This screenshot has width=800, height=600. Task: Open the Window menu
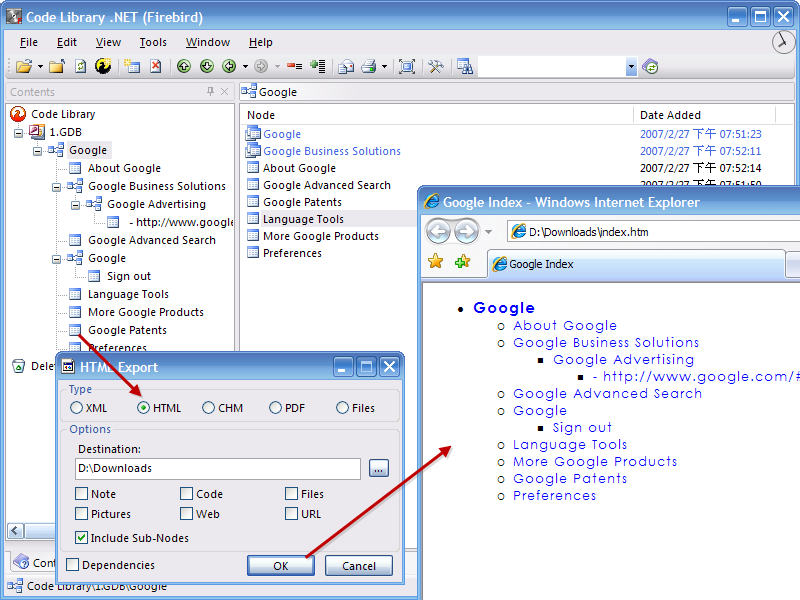tap(208, 42)
